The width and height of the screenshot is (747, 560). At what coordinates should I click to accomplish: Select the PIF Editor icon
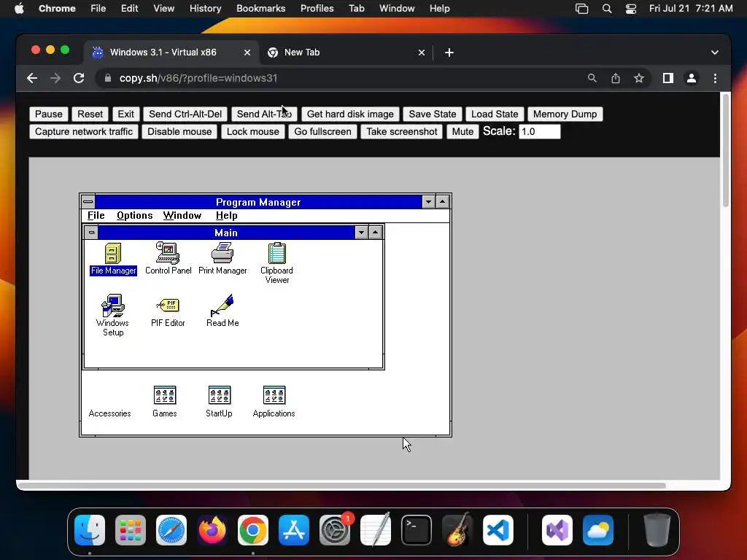(x=168, y=311)
